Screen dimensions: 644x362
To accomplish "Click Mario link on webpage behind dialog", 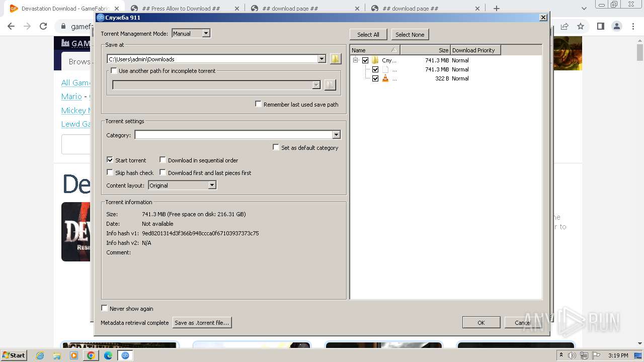I will tap(71, 96).
